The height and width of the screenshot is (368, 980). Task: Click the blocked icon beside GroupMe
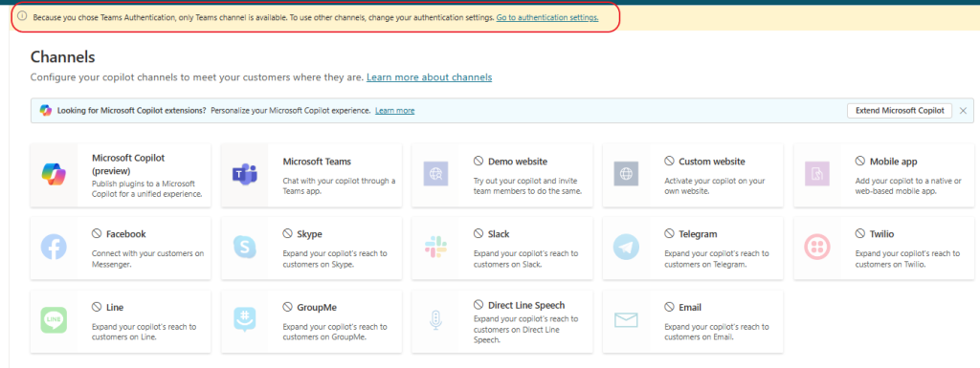coord(287,307)
